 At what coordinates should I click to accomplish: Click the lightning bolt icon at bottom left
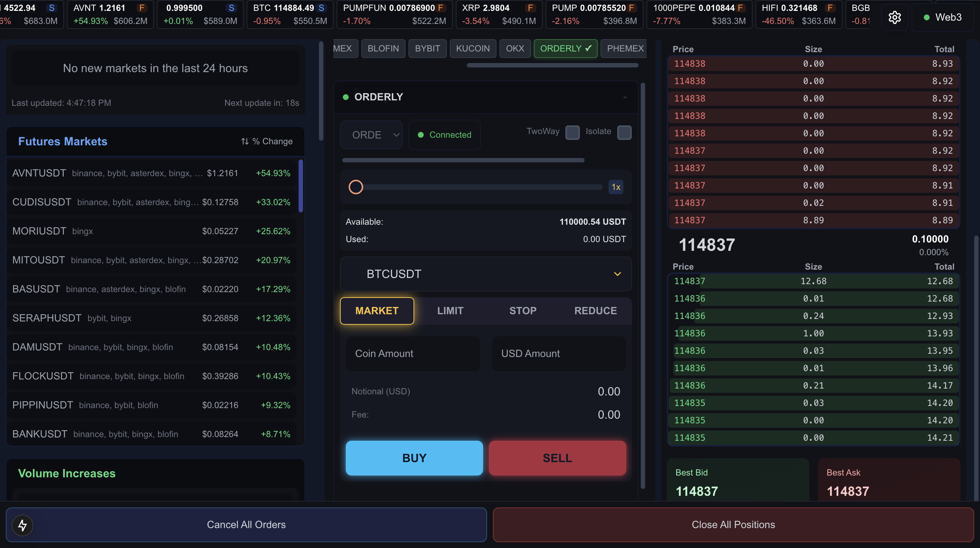point(22,525)
